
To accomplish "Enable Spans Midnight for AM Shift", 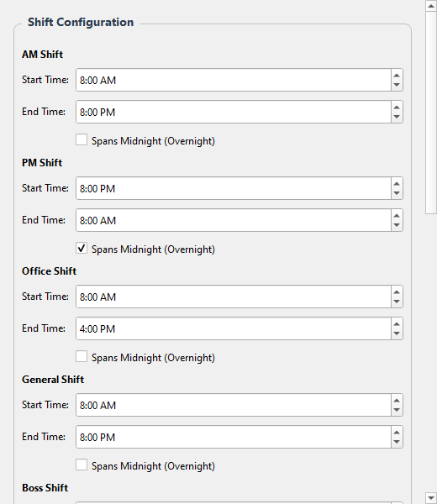I will point(82,139).
